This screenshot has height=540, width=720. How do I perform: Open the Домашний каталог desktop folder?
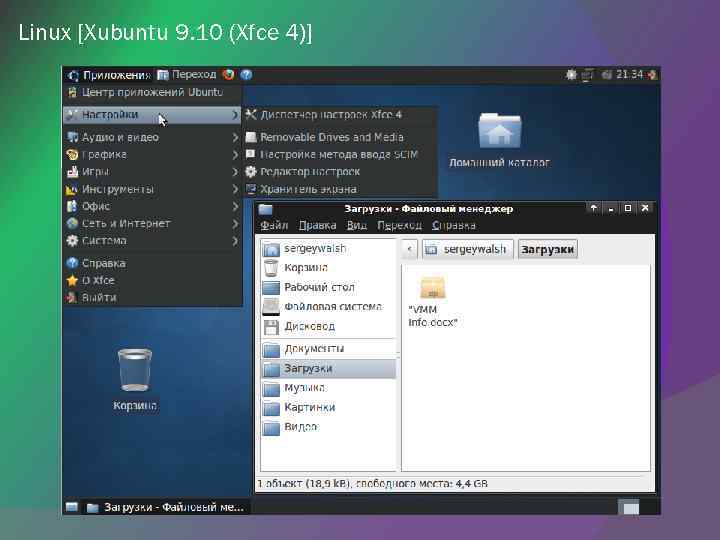click(500, 140)
